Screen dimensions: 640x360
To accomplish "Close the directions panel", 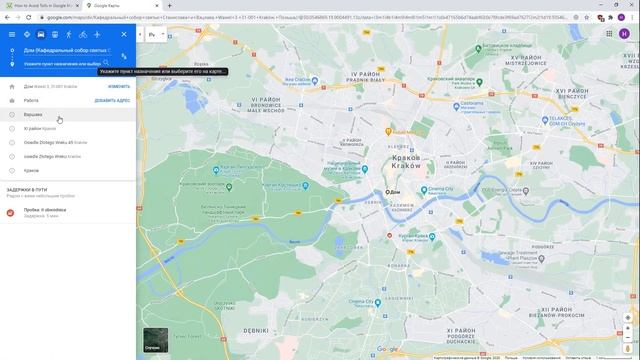I will [x=124, y=35].
